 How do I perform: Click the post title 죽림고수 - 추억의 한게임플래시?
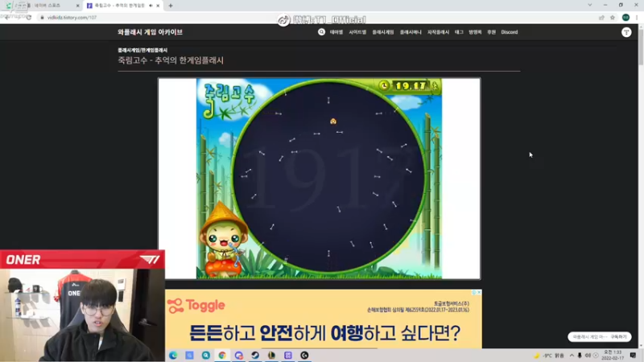[x=171, y=60]
